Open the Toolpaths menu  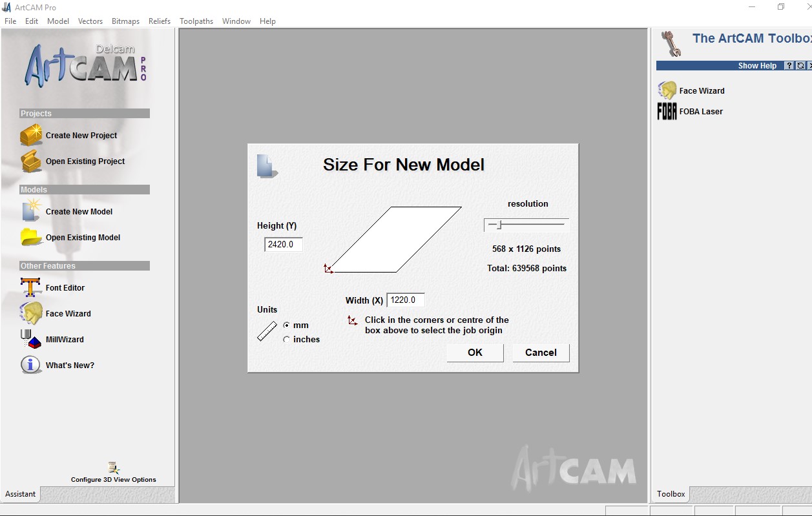point(196,21)
